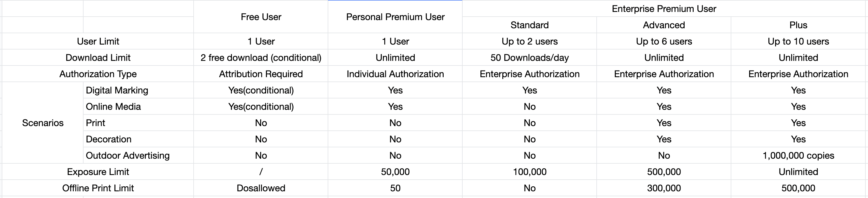Select the Authorization Type row label

98,74
